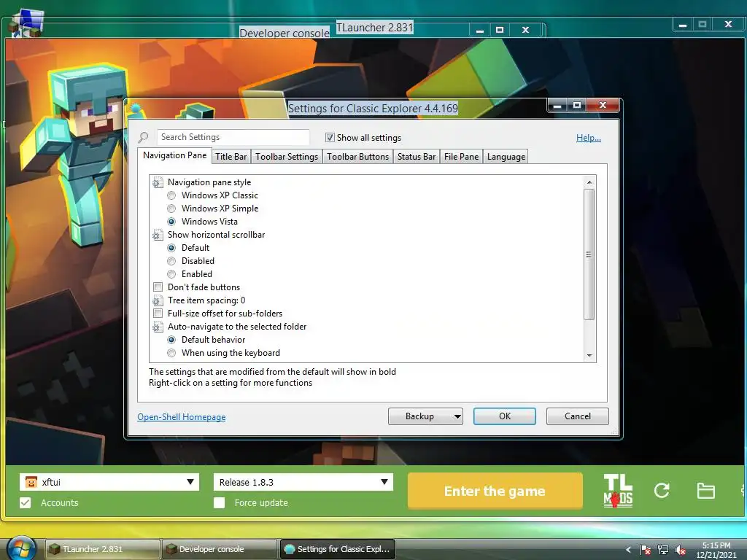
Task: Open the Help link
Action: click(589, 138)
